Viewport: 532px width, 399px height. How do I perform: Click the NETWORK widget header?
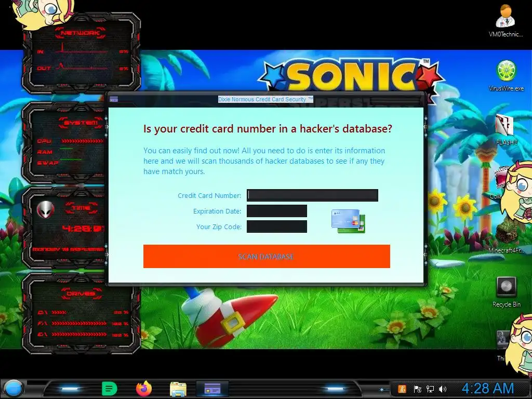click(80, 33)
